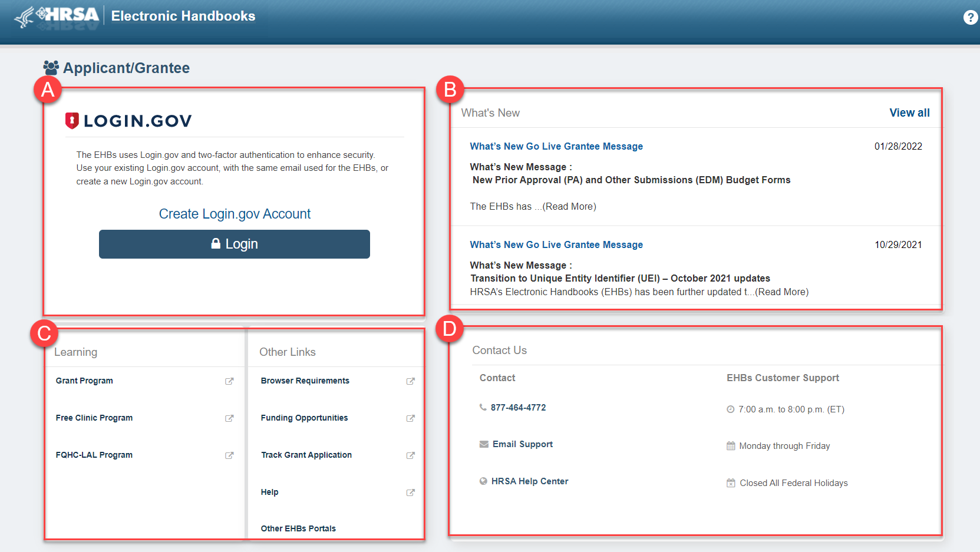
Task: Open the Help link under Other Links
Action: point(270,492)
